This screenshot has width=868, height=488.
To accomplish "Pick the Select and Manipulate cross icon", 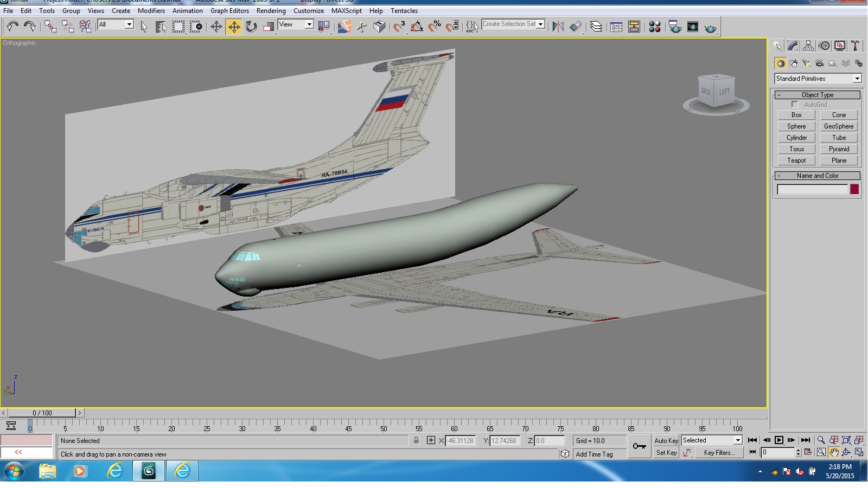I will [x=216, y=26].
